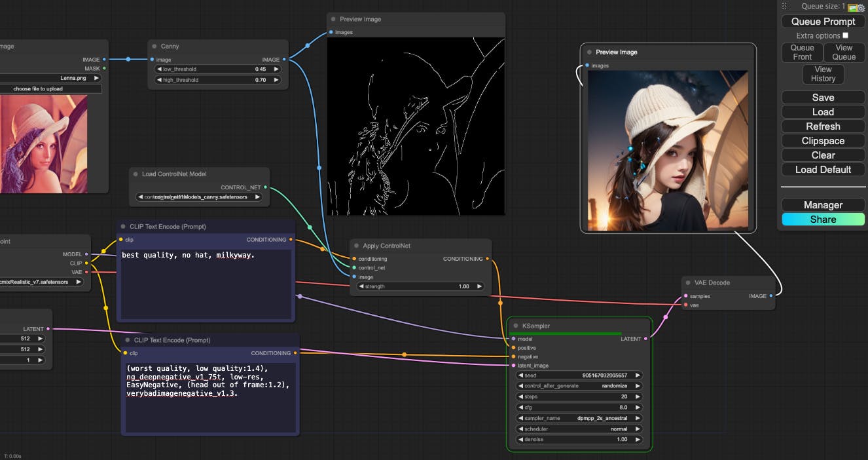Enable the Extra options checkbox
The width and height of the screenshot is (868, 460).
[x=845, y=35]
